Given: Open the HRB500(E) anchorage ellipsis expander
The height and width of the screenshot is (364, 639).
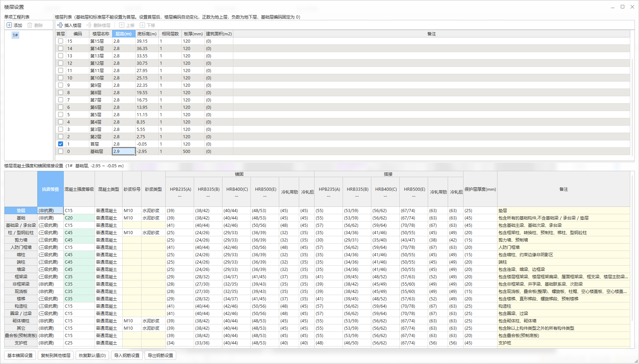Looking at the screenshot, I should click(265, 196).
